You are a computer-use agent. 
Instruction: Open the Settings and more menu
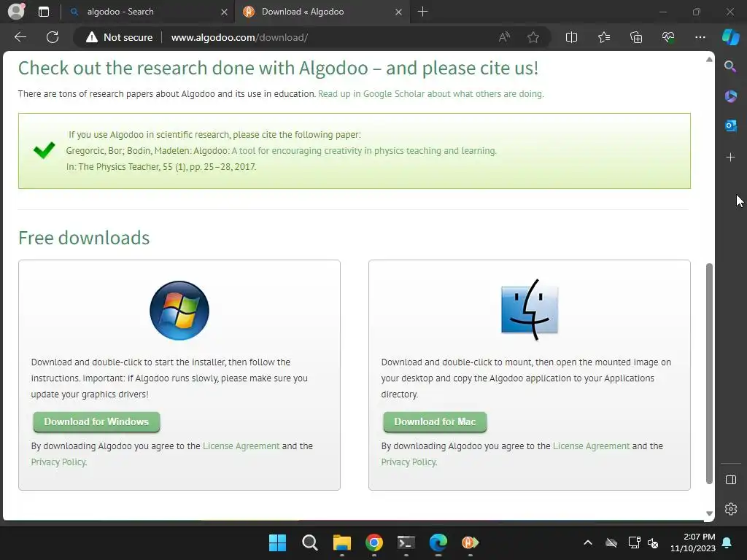700,37
